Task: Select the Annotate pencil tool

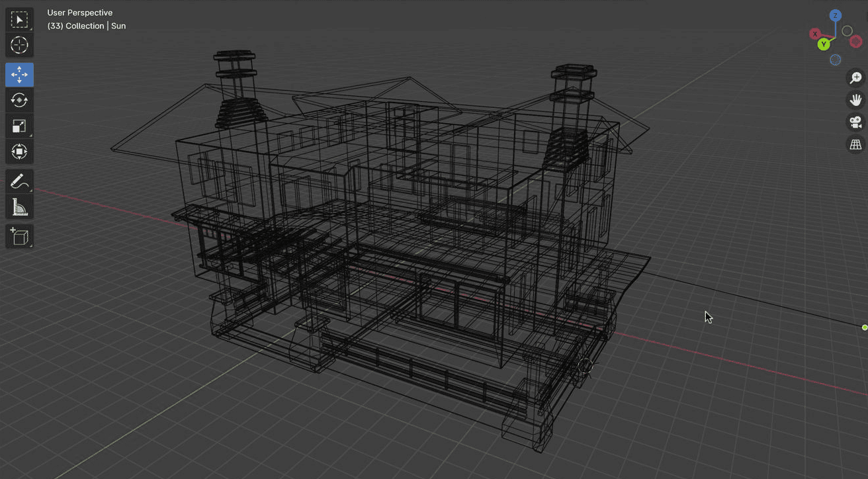Action: pos(19,181)
